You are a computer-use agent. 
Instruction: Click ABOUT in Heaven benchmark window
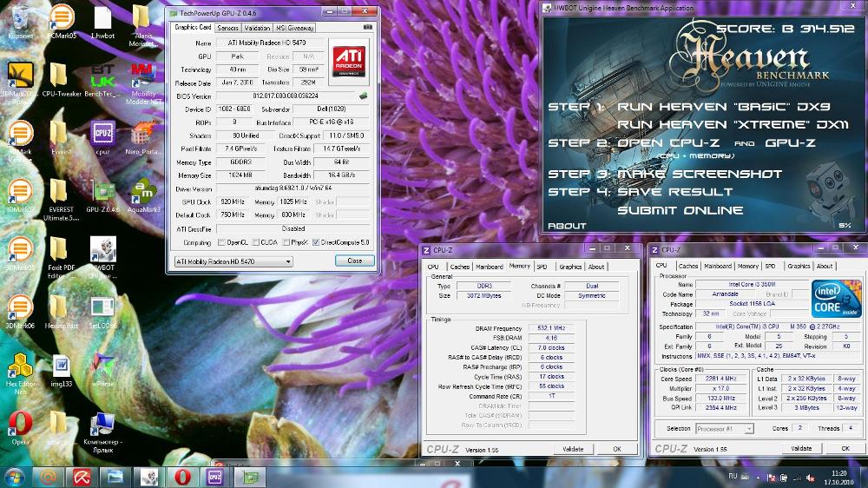pos(567,226)
